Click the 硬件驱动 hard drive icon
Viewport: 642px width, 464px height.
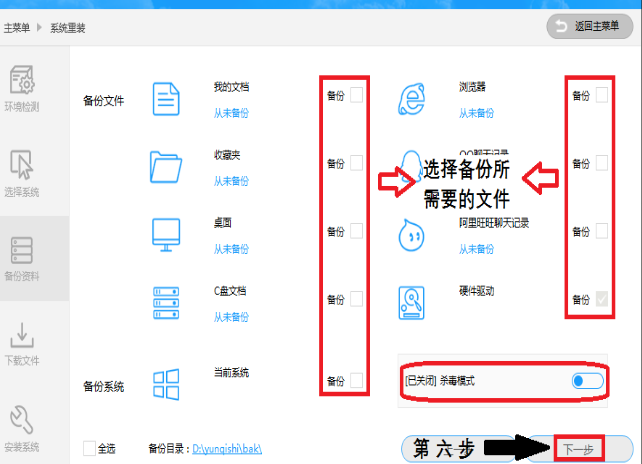coord(411,303)
